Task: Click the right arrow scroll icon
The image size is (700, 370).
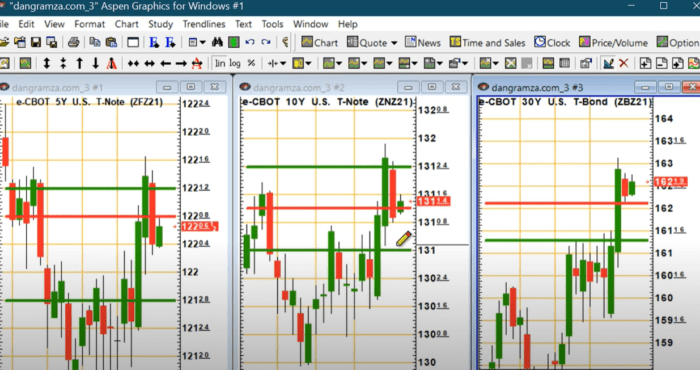Action: pos(181,64)
